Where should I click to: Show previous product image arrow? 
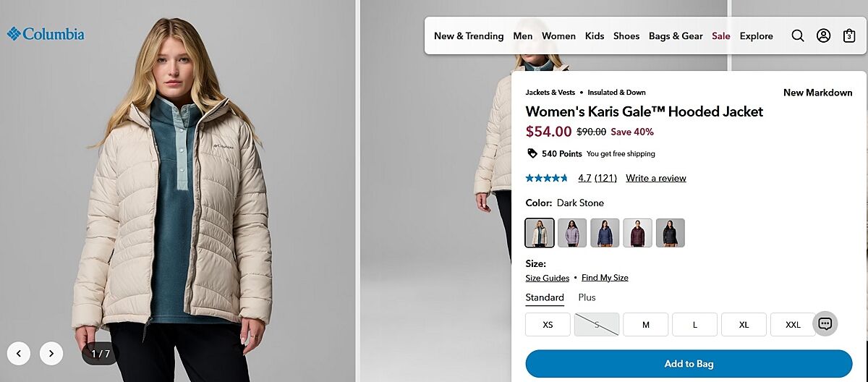(19, 354)
